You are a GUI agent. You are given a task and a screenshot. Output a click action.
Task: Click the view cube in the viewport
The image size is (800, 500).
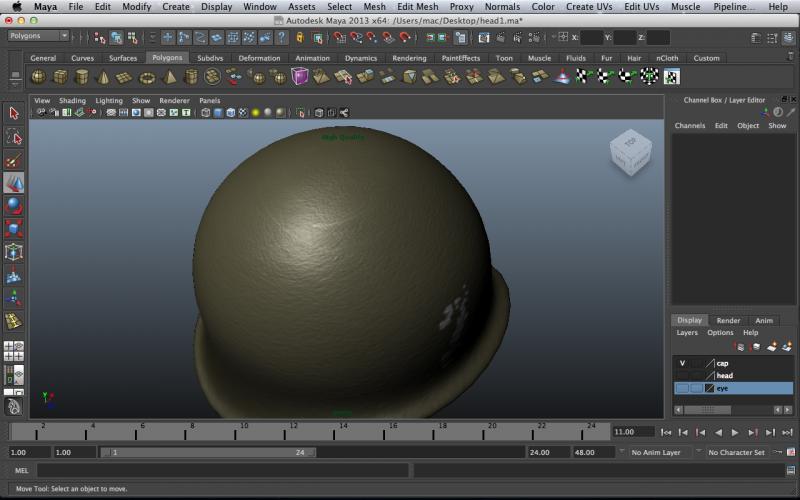[629, 150]
